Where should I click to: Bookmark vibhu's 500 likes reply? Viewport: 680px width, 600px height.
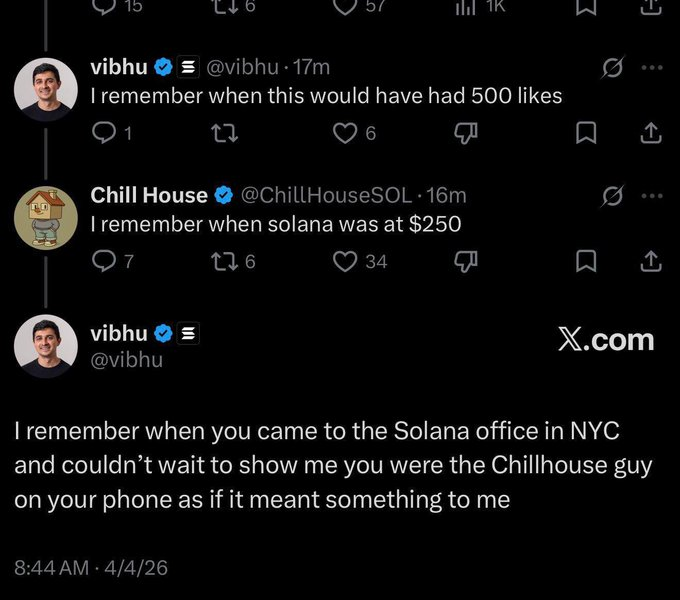click(x=586, y=133)
